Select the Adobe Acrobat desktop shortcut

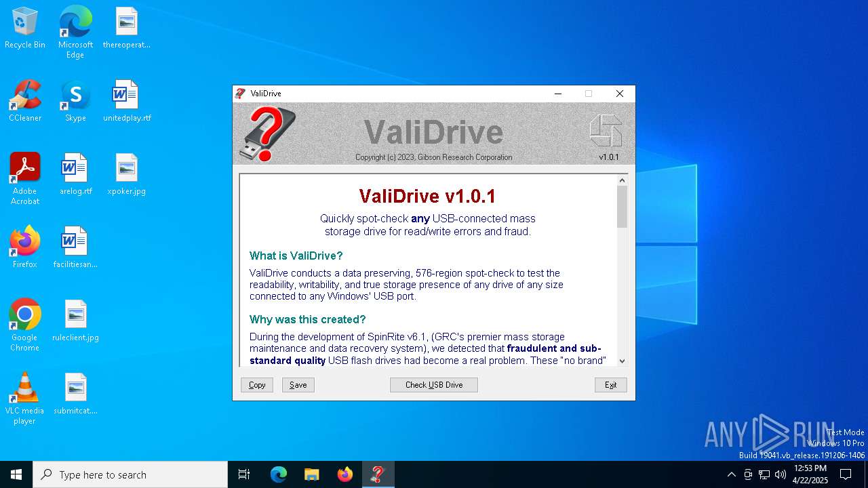click(25, 179)
